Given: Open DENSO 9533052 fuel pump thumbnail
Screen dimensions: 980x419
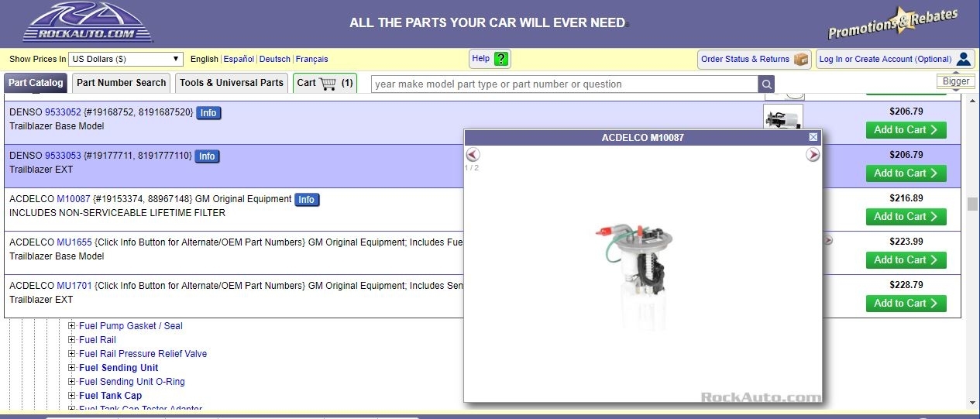Looking at the screenshot, I should [x=783, y=118].
